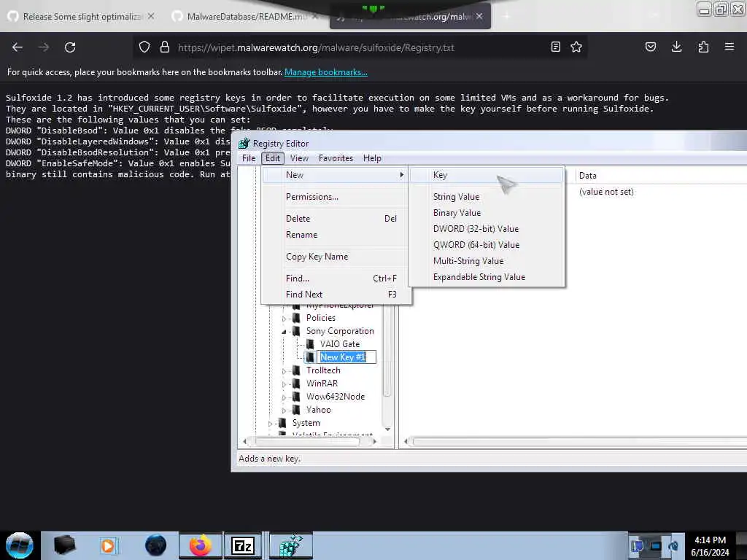747x560 pixels.
Task: Open the Pocket save icon
Action: [651, 47]
